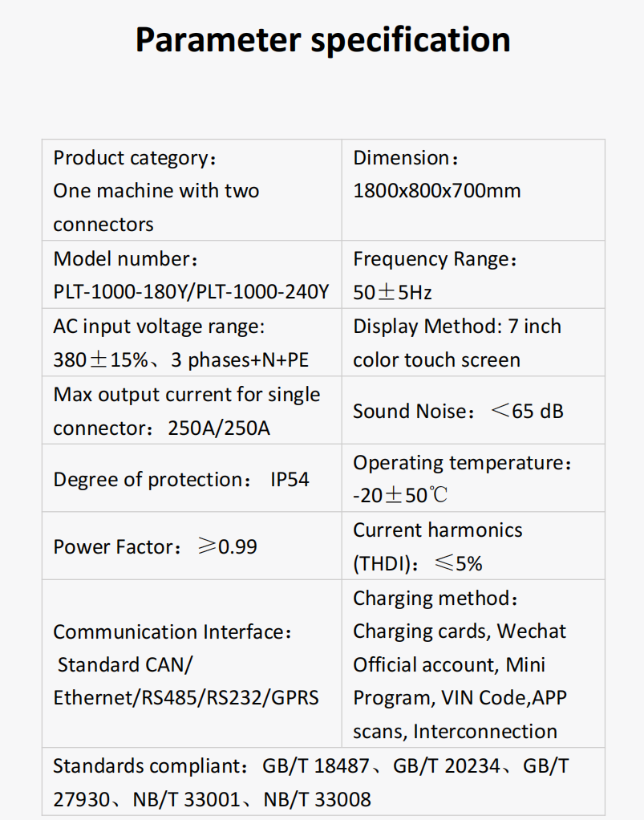Image resolution: width=644 pixels, height=820 pixels.
Task: Click the Dimension 1800x800x700mm cell
Action: coord(473,190)
